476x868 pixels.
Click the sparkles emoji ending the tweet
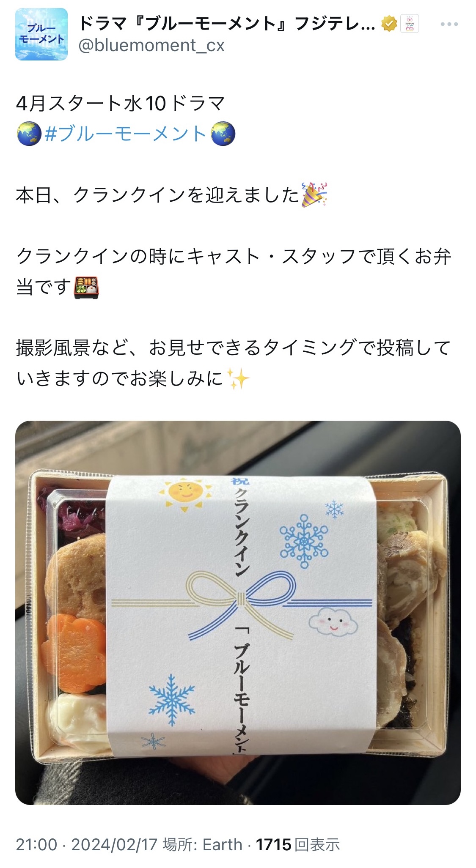(x=238, y=378)
